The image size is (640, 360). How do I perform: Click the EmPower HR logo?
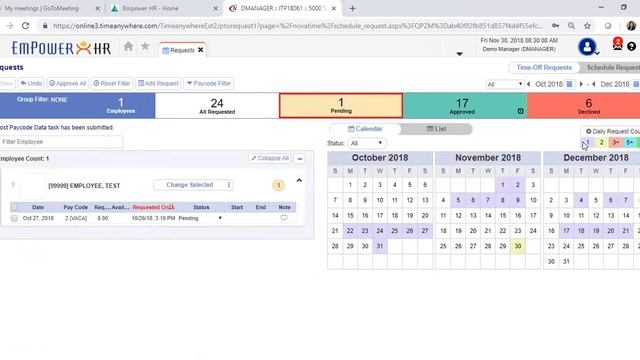click(61, 48)
